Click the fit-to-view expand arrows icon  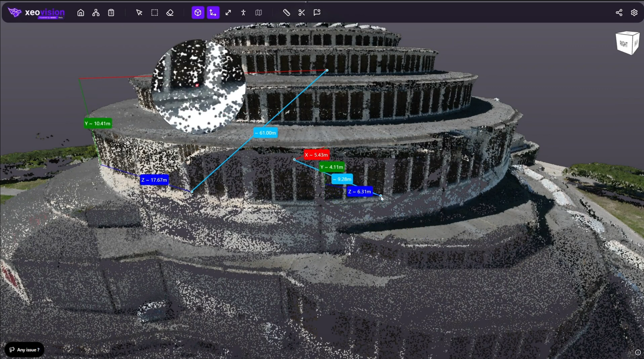228,13
